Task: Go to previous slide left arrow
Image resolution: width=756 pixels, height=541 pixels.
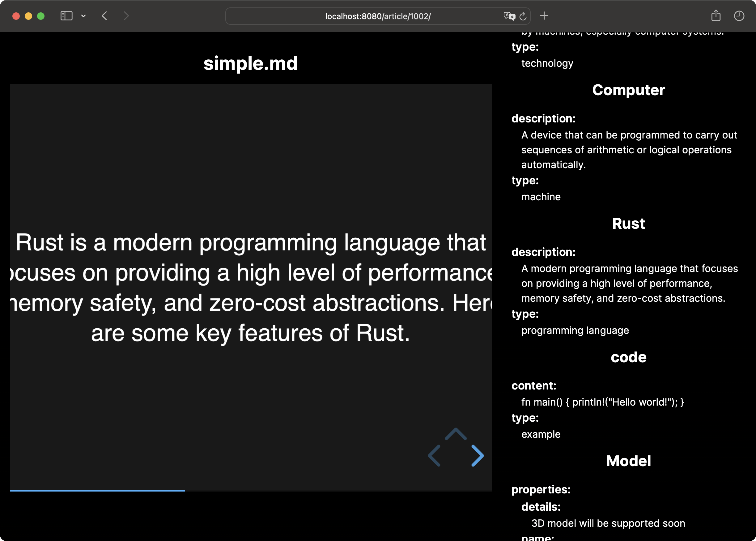Action: tap(434, 456)
